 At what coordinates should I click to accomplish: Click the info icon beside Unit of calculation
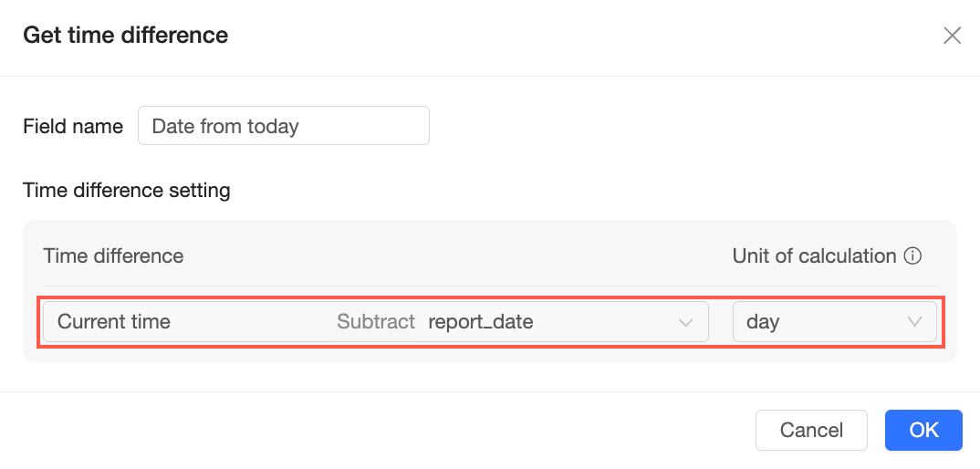pyautogui.click(x=912, y=256)
